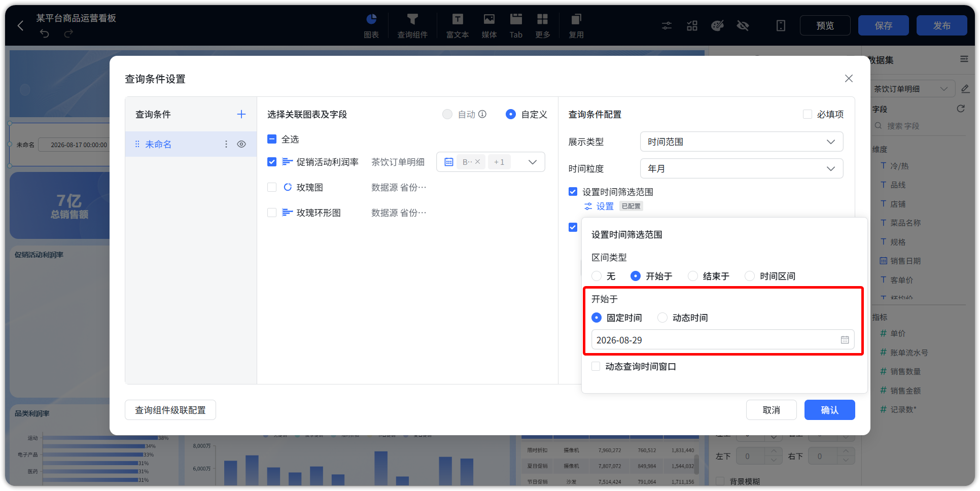Open 查询组件级联配置 settings

pos(170,410)
